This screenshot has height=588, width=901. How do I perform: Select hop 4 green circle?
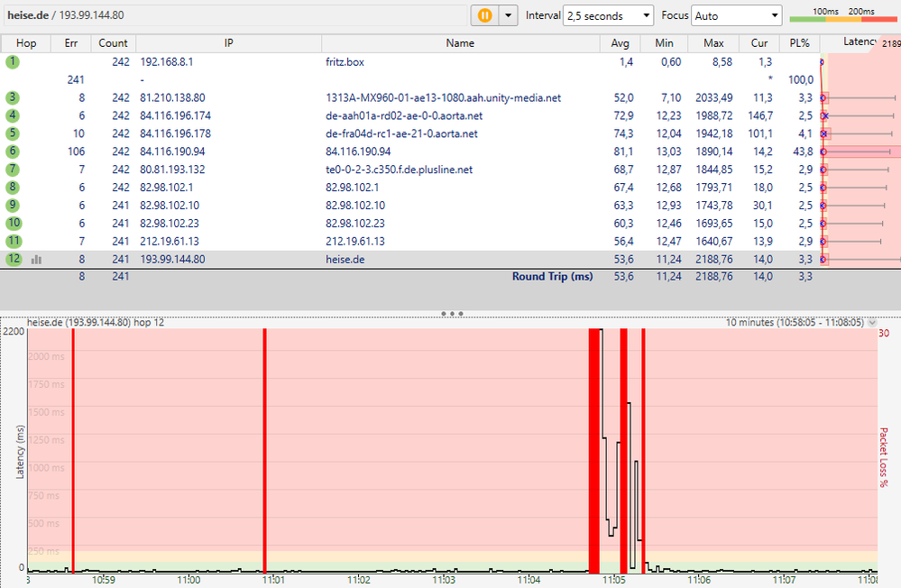click(x=13, y=115)
